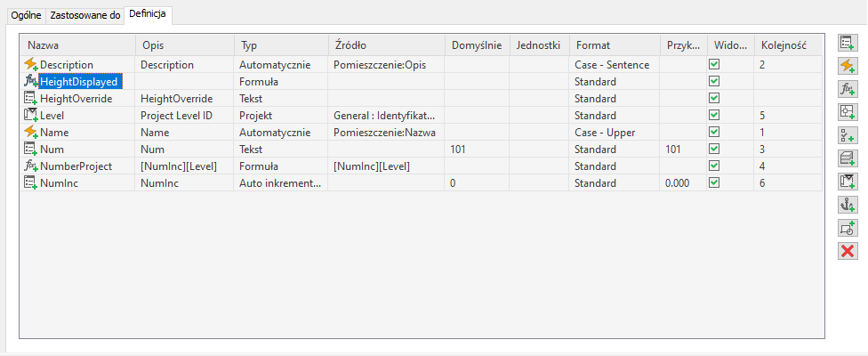Click the fx add formula property icon in the right toolbar
Screen dimensions: 868x356
point(848,89)
